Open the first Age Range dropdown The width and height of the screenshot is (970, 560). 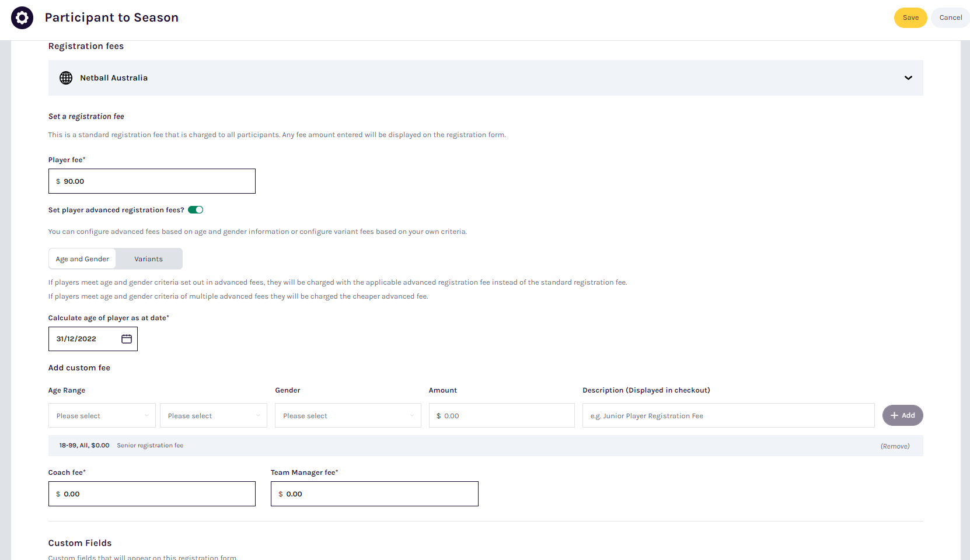coord(102,415)
